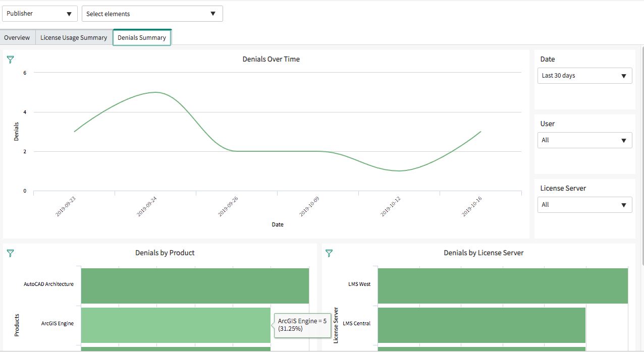644x353 pixels.
Task: Click the ArcGIS Engine axis label
Action: pos(58,324)
